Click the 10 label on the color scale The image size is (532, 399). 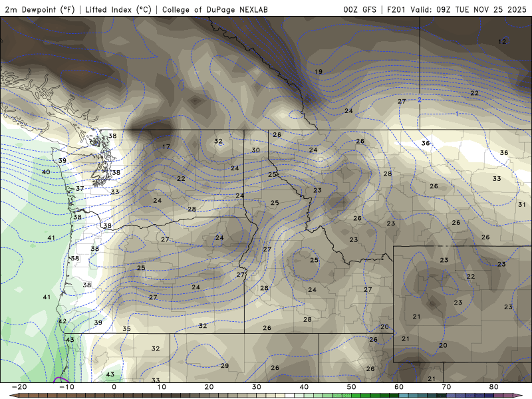(x=162, y=387)
